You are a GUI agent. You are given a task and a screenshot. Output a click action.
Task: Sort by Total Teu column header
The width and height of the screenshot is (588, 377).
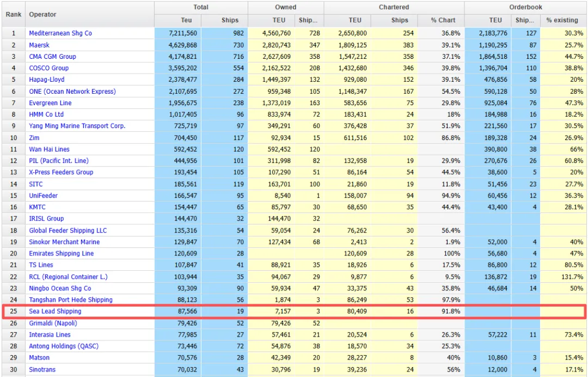[186, 20]
